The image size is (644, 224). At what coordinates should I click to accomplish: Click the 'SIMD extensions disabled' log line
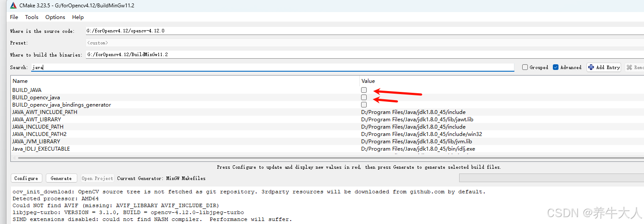[152, 219]
